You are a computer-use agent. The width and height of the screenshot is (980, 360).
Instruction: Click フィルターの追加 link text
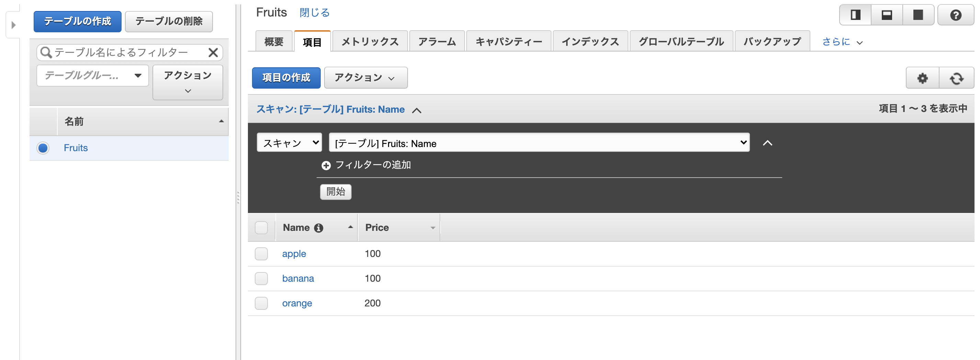point(373,165)
